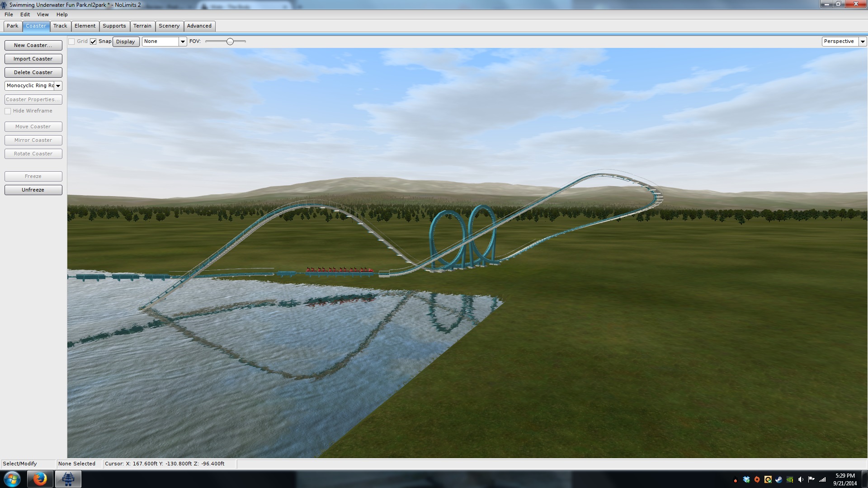This screenshot has height=488, width=868.
Task: Open the None dropdown next to Display
Action: click(183, 42)
